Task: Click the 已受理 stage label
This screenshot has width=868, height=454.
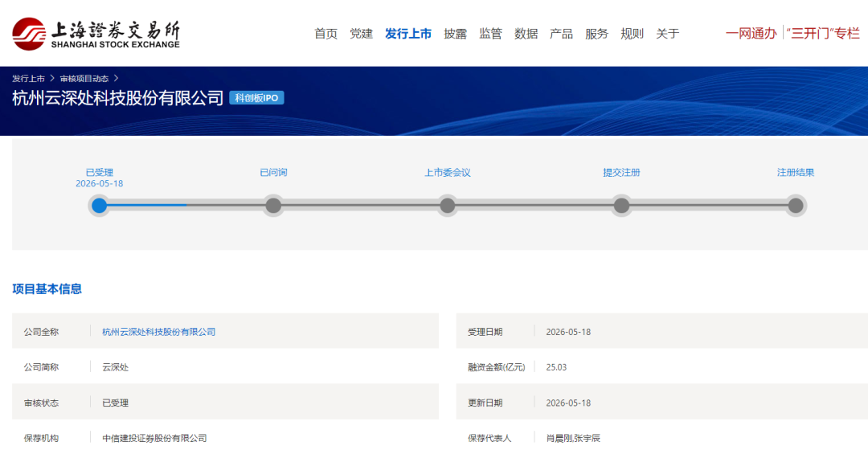Action: coord(99,172)
